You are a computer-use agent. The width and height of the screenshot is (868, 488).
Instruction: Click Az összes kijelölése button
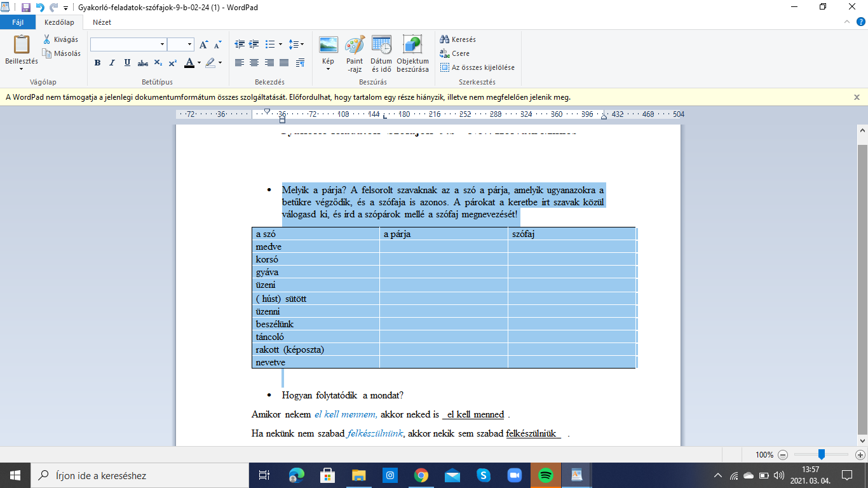pyautogui.click(x=477, y=67)
